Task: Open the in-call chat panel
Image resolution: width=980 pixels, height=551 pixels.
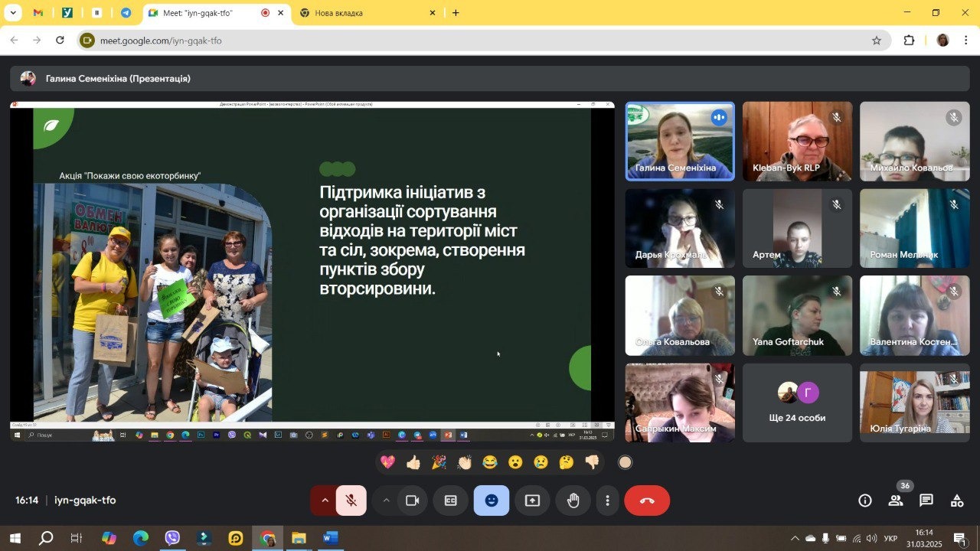Action: pyautogui.click(x=926, y=500)
